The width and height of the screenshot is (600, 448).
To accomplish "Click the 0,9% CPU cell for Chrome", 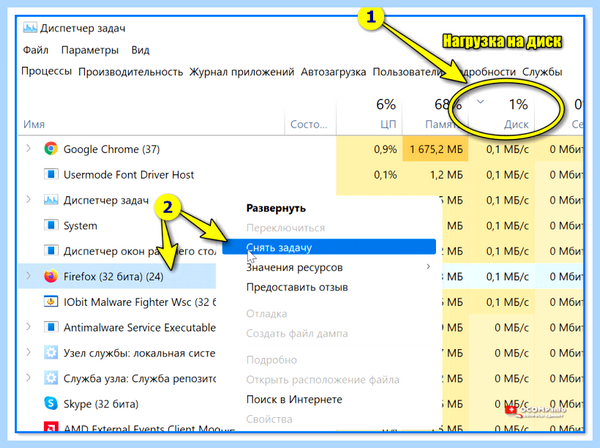I will tap(385, 149).
